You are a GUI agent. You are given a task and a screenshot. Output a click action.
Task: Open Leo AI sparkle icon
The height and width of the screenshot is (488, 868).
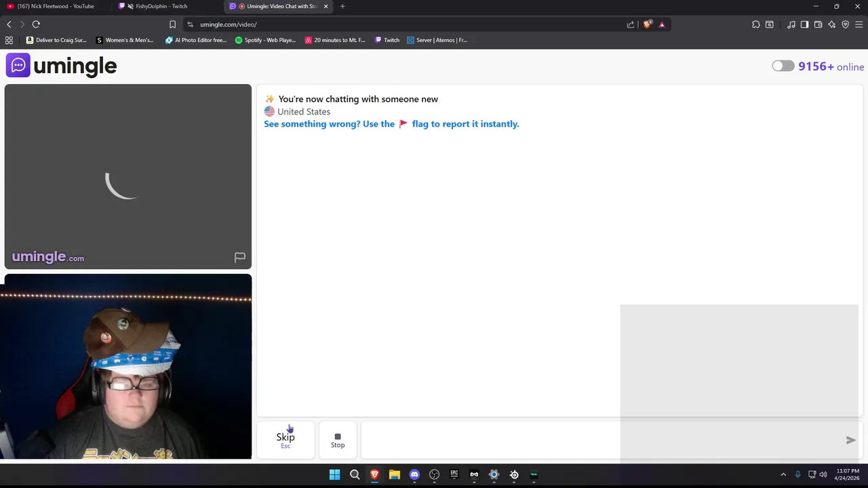pyautogui.click(x=831, y=24)
